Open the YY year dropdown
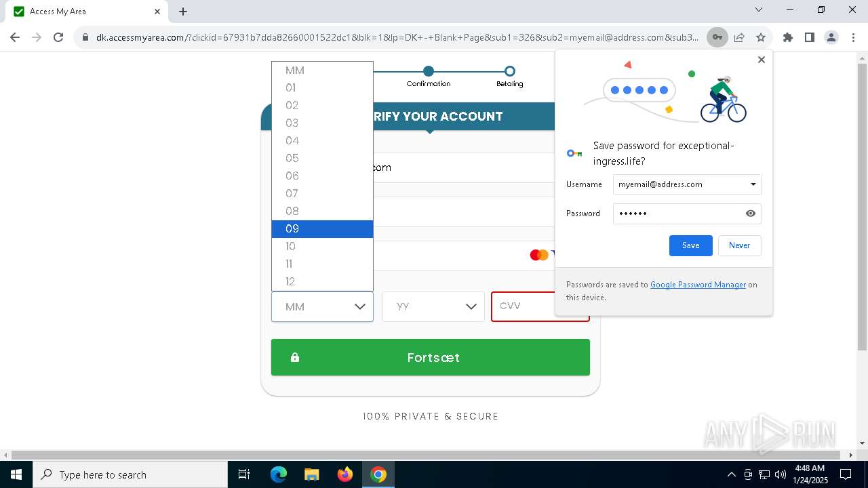This screenshot has height=488, width=868. click(x=433, y=306)
